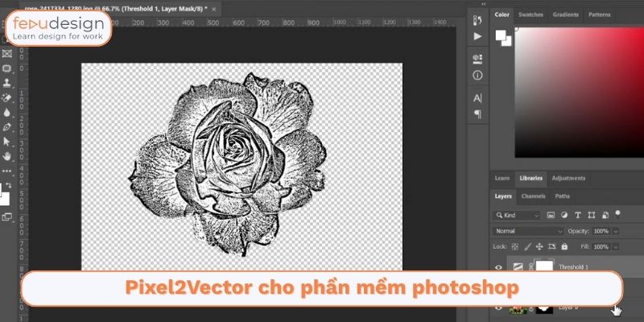Select the Libraries tab

point(530,178)
